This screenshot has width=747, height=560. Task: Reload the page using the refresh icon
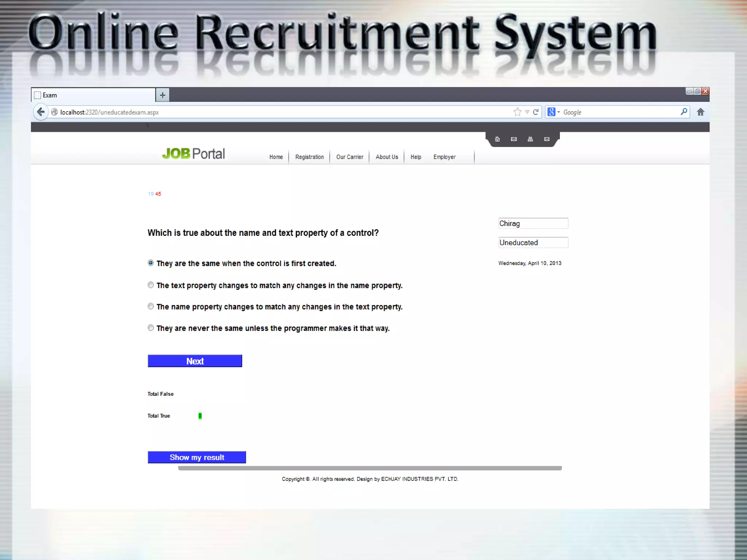(535, 112)
